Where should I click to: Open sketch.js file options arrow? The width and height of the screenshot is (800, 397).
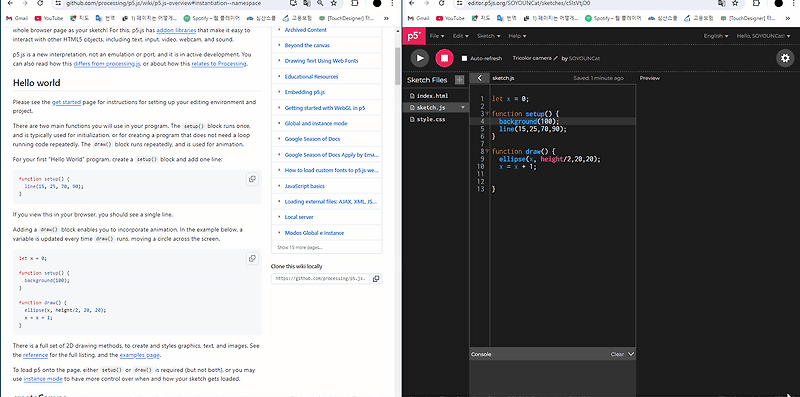pyautogui.click(x=463, y=108)
